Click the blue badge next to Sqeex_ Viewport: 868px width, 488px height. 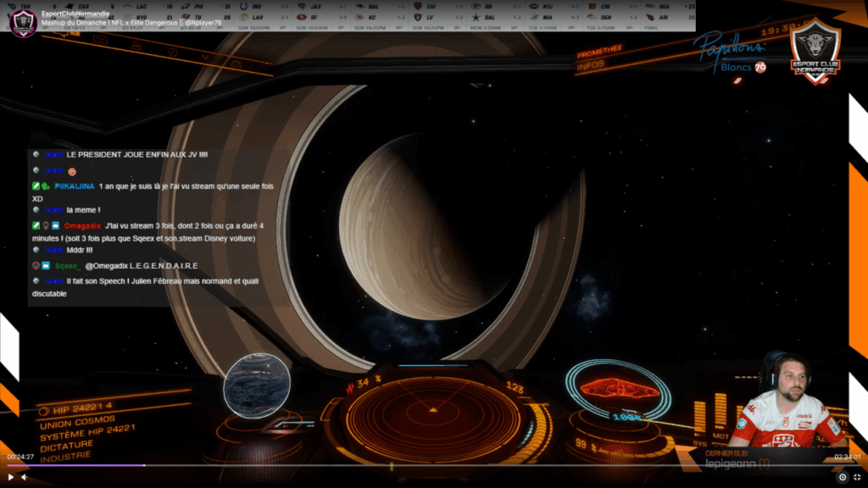(46, 266)
